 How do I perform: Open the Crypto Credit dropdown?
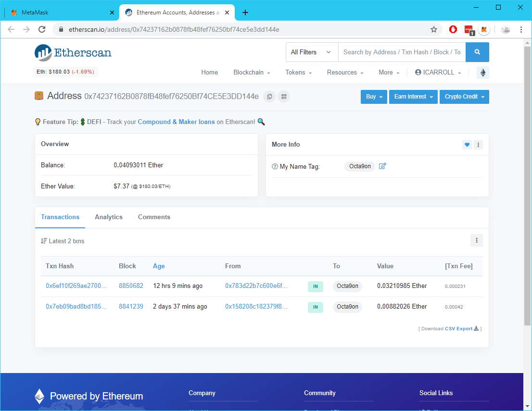(464, 97)
